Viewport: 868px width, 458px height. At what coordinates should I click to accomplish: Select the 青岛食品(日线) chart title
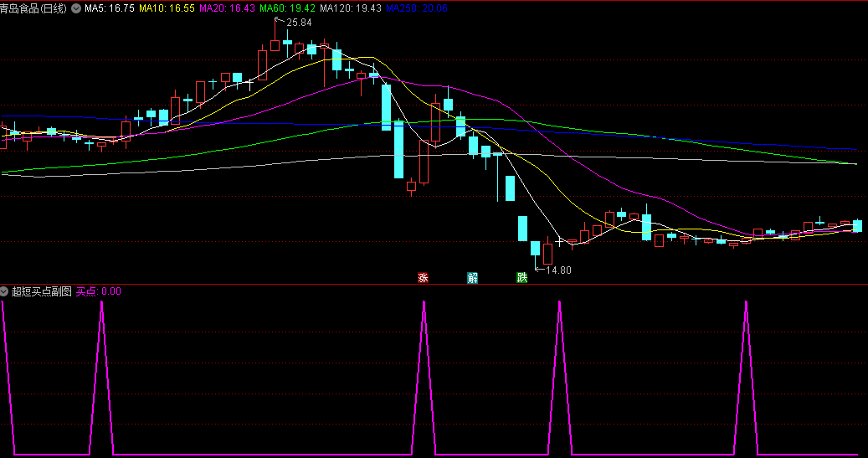point(33,9)
